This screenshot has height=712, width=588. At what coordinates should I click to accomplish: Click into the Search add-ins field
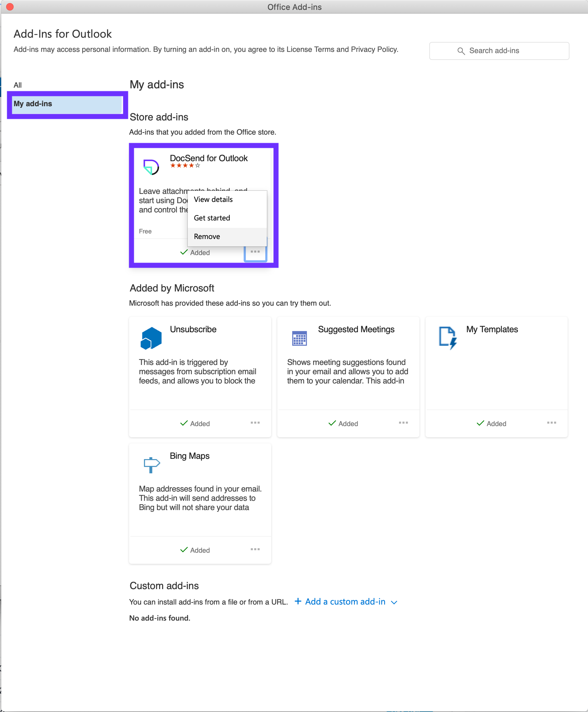pos(499,51)
